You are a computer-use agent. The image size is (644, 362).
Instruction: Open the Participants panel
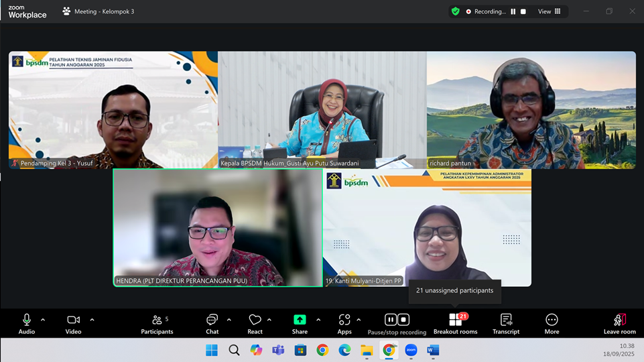click(157, 324)
